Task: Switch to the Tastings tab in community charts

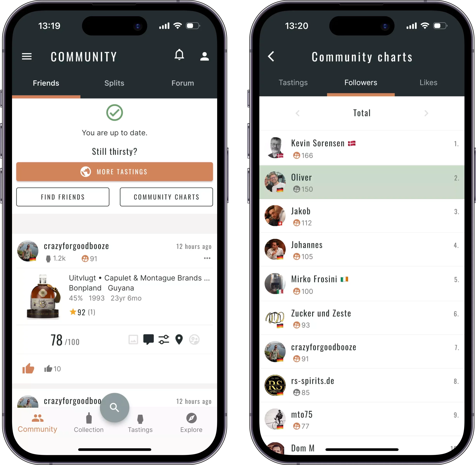Action: tap(293, 83)
